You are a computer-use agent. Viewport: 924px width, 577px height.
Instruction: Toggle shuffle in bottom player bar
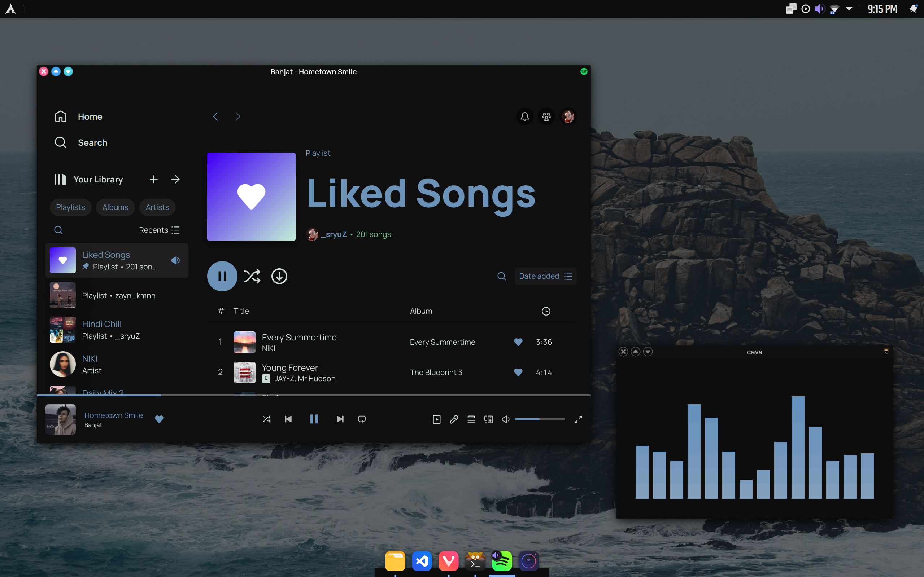[x=266, y=419]
